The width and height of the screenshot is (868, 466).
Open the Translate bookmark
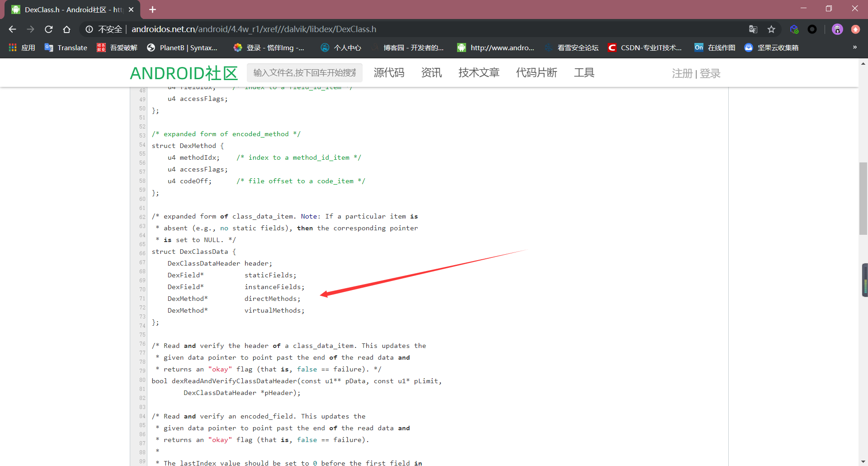pos(66,48)
